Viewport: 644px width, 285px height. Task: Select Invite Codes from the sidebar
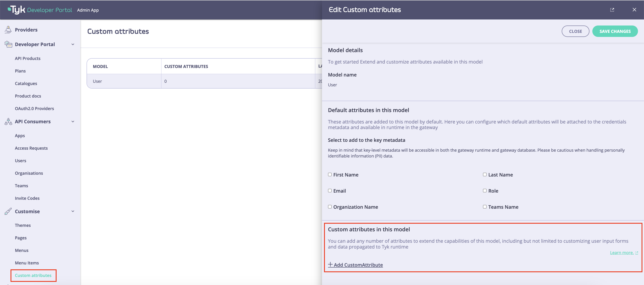(x=27, y=198)
